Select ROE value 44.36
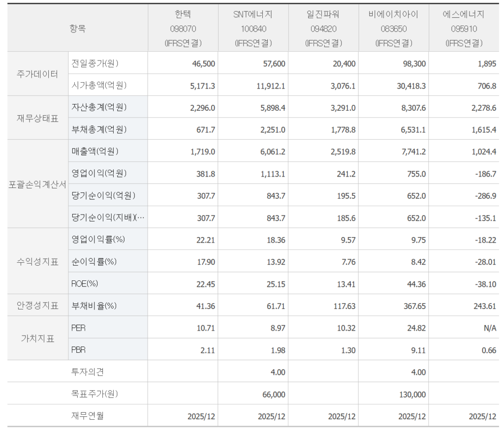The height and width of the screenshot is (430, 504). coord(416,284)
